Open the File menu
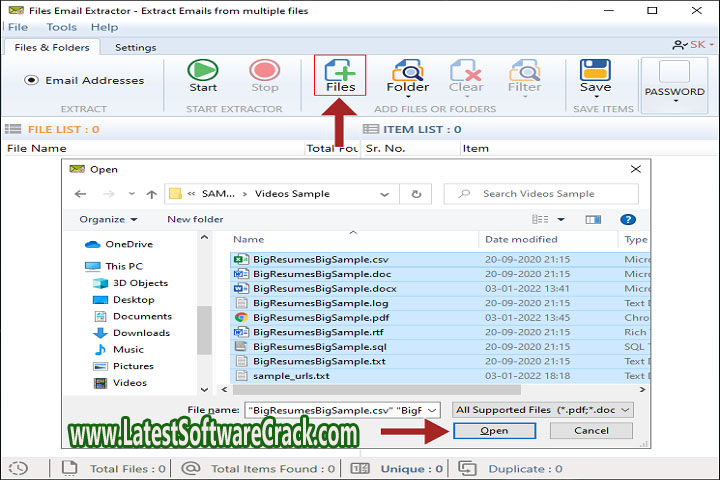The image size is (720, 480). tap(18, 27)
